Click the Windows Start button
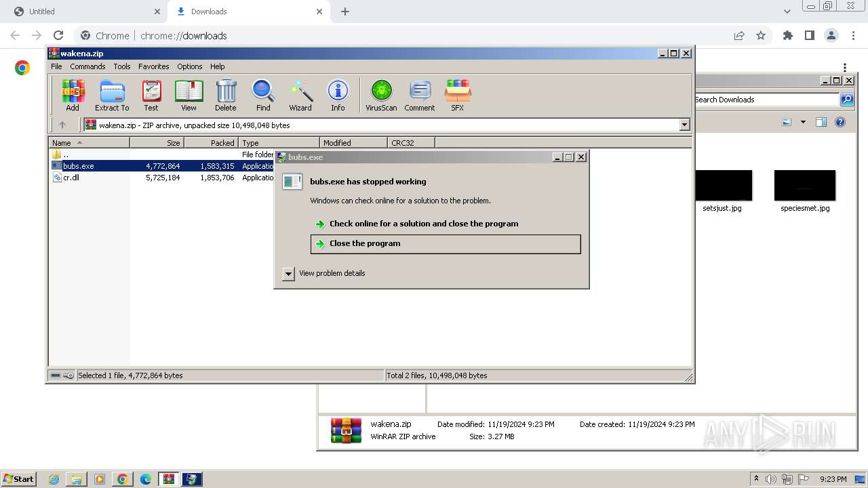Viewport: 868px width, 488px height. [19, 479]
